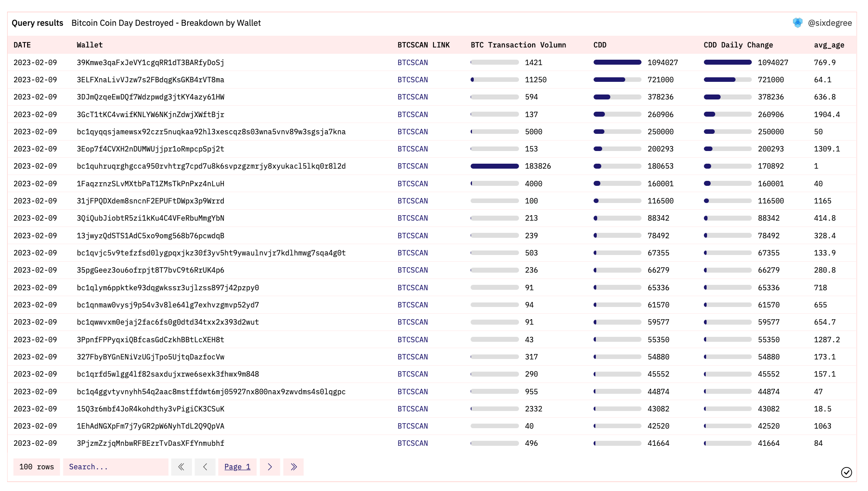Click the title Bitcoin Coin Day Destroyed - Breakdown by Wallet

(166, 23)
